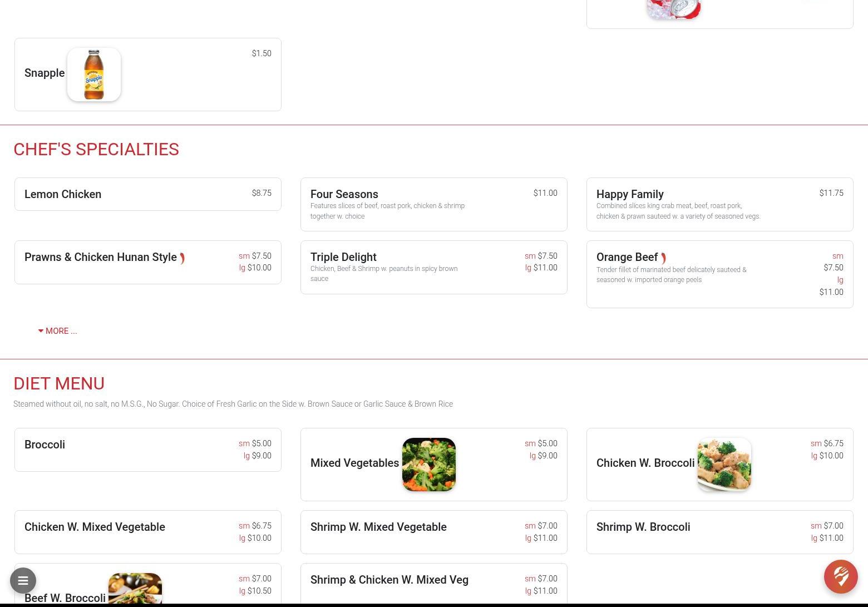Image resolution: width=868 pixels, height=607 pixels.
Task: Click the Four Seasons description text
Action: (387, 211)
